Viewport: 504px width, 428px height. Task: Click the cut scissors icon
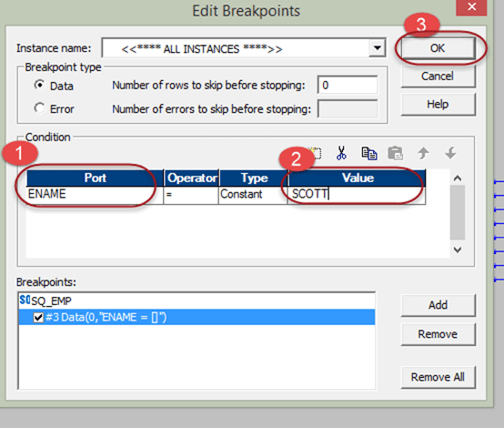[x=341, y=153]
